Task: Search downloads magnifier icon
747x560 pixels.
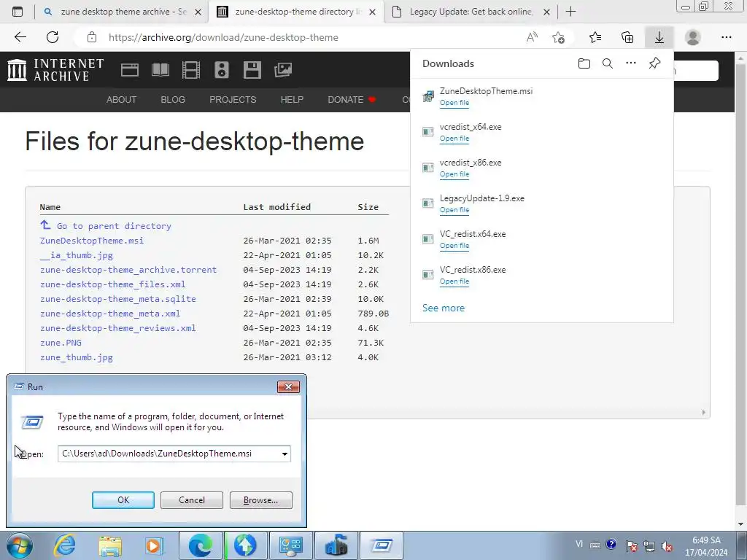Action: pos(608,63)
